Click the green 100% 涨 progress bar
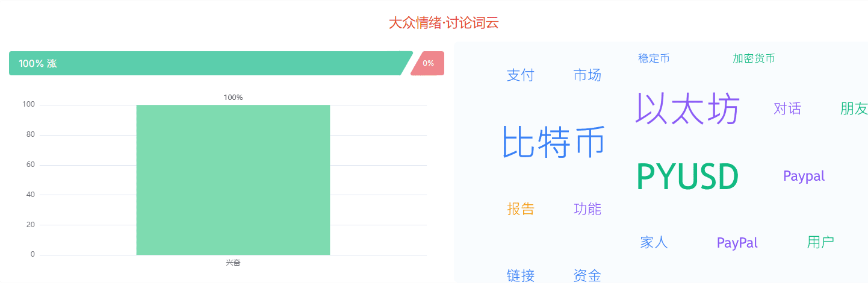Viewport: 868px width, 288px height. (211, 63)
